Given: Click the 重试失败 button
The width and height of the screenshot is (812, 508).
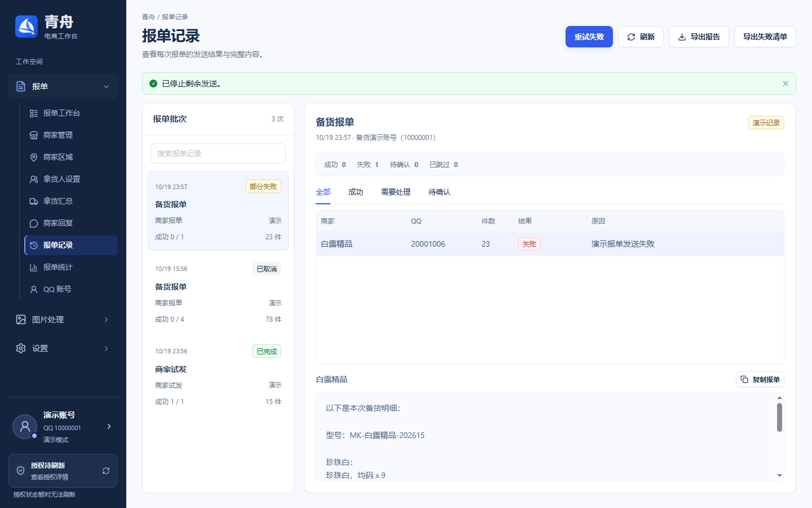Looking at the screenshot, I should [589, 37].
